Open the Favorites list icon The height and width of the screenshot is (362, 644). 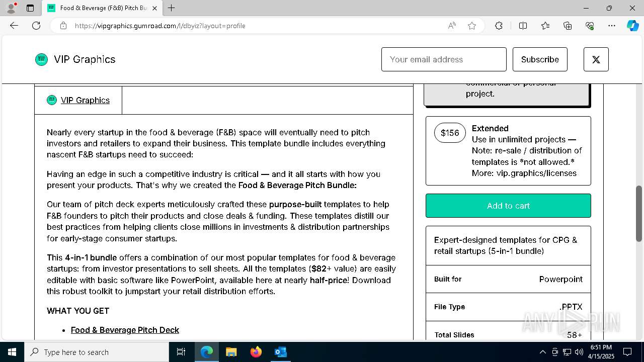545,26
